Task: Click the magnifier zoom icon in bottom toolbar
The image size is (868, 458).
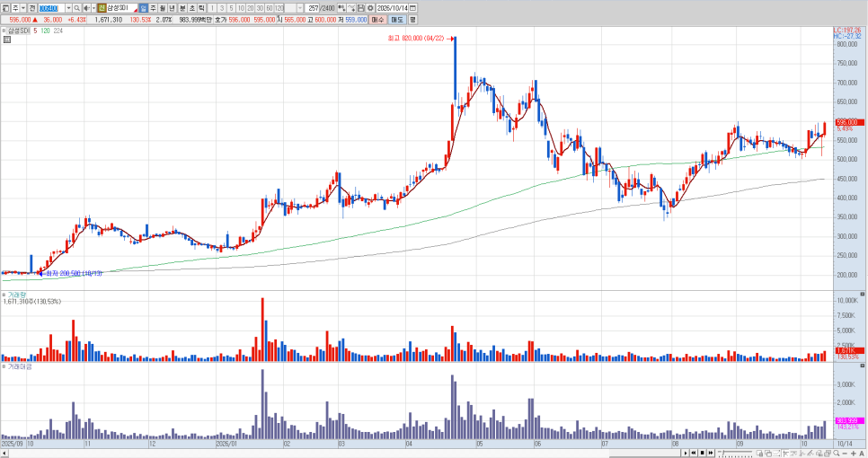Action: coord(837,453)
